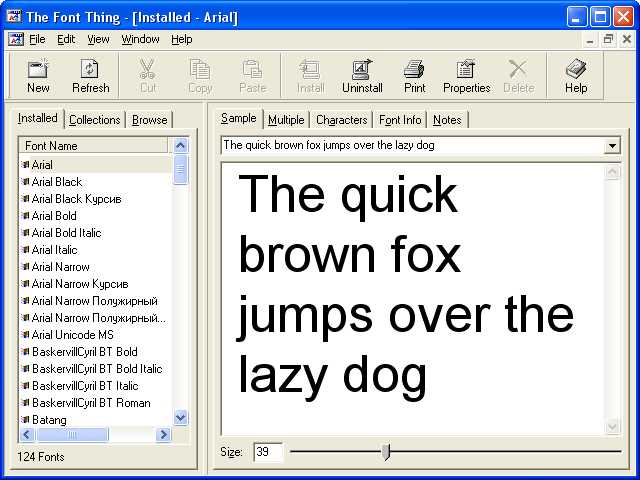Click the sample preview scroll down arrow
The image size is (640, 480).
612,427
